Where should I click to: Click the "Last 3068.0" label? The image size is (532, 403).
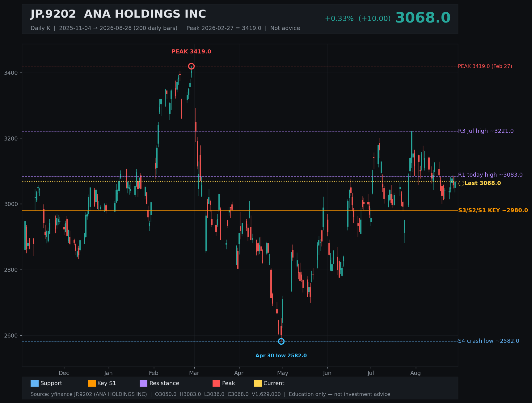coord(483,183)
